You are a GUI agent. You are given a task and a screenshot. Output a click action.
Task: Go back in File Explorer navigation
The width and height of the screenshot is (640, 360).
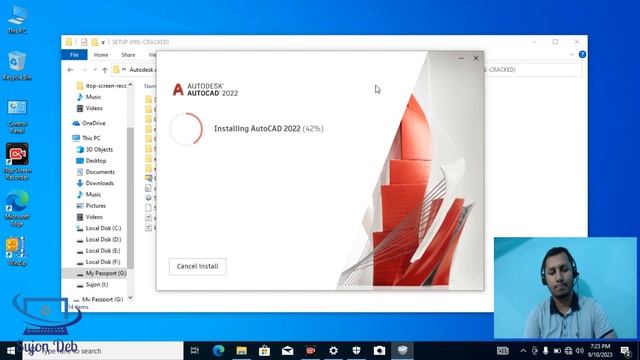70,70
